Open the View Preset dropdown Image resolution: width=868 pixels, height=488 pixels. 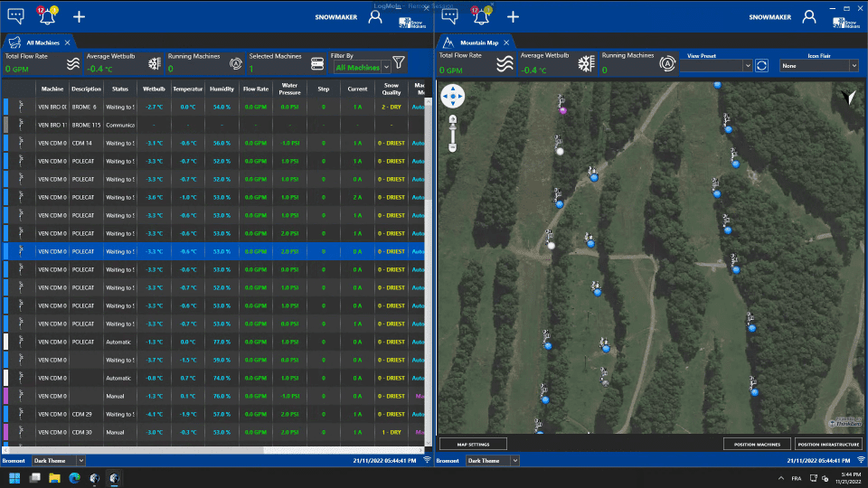coord(747,66)
